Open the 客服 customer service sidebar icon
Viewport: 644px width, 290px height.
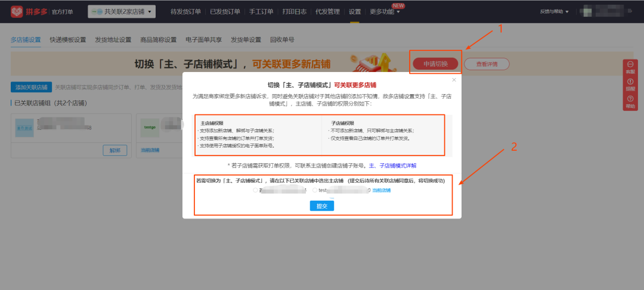coord(630,67)
